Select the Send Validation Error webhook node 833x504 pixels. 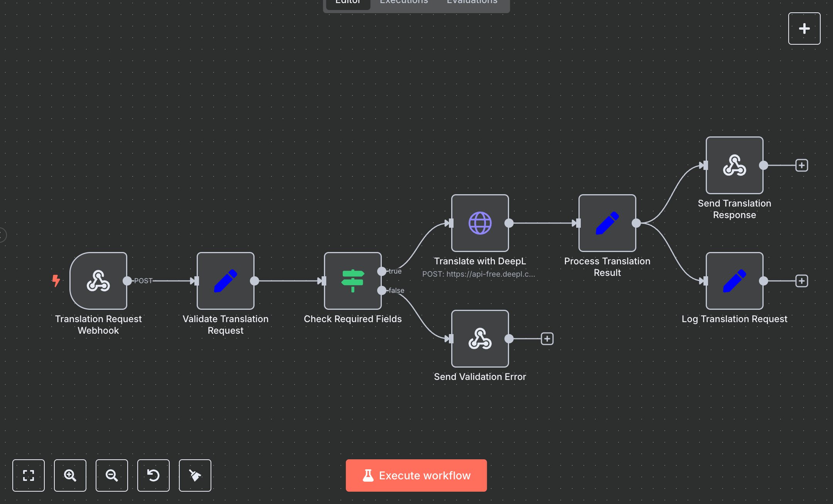(479, 339)
